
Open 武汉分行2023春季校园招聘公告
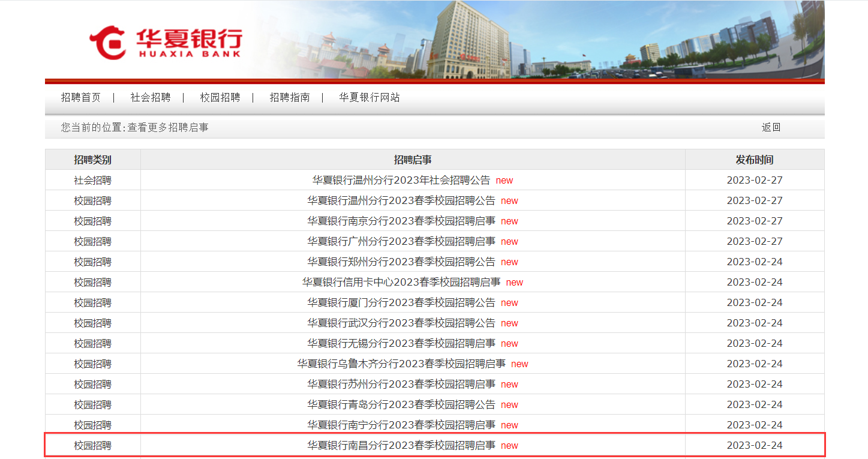[401, 323]
